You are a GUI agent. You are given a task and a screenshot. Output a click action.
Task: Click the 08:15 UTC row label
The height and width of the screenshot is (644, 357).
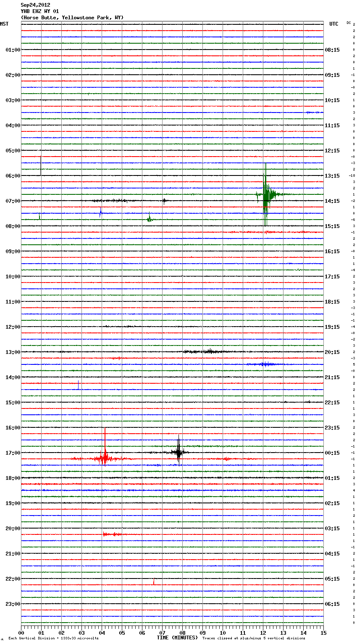tap(332, 50)
